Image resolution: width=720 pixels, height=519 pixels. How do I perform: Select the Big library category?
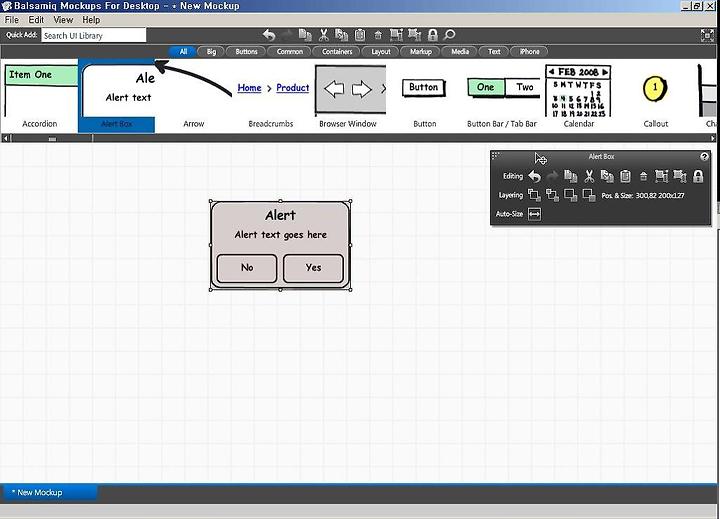pyautogui.click(x=211, y=51)
